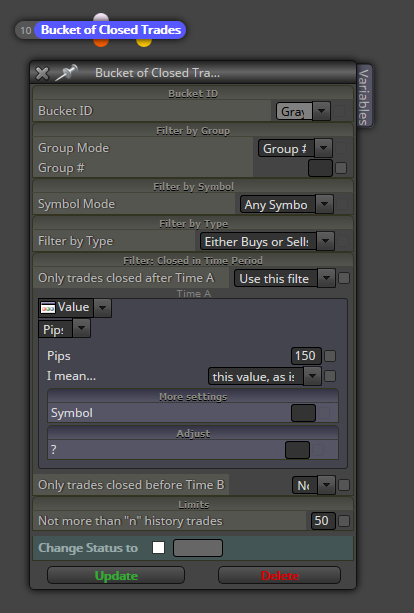Open the I mean... dropdown

(x=265, y=376)
